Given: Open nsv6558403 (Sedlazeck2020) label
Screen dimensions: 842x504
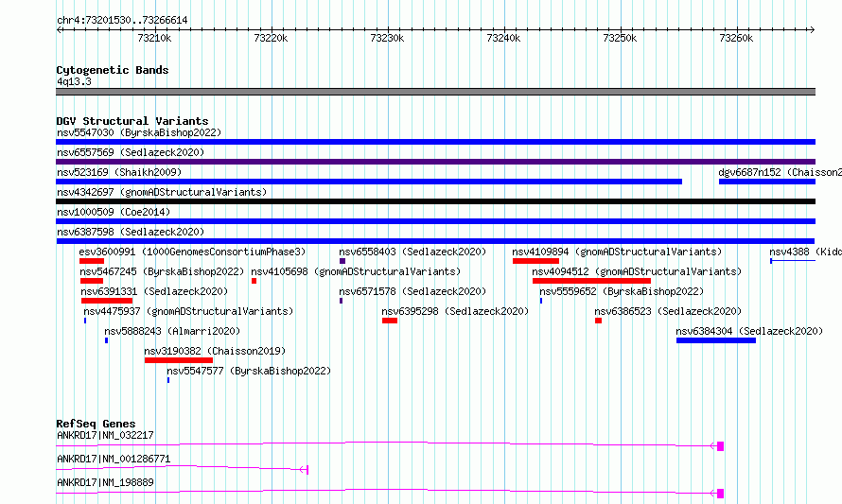Looking at the screenshot, I should click(x=412, y=252).
